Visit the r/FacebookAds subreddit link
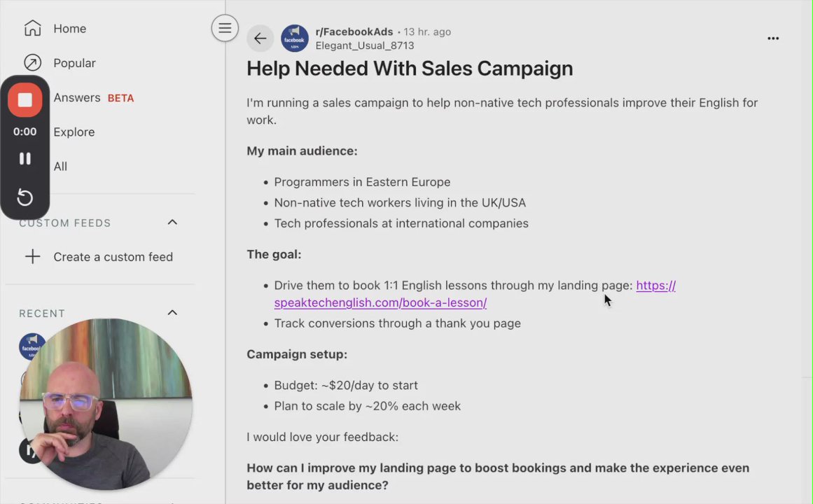The height and width of the screenshot is (504, 813). (x=354, y=31)
